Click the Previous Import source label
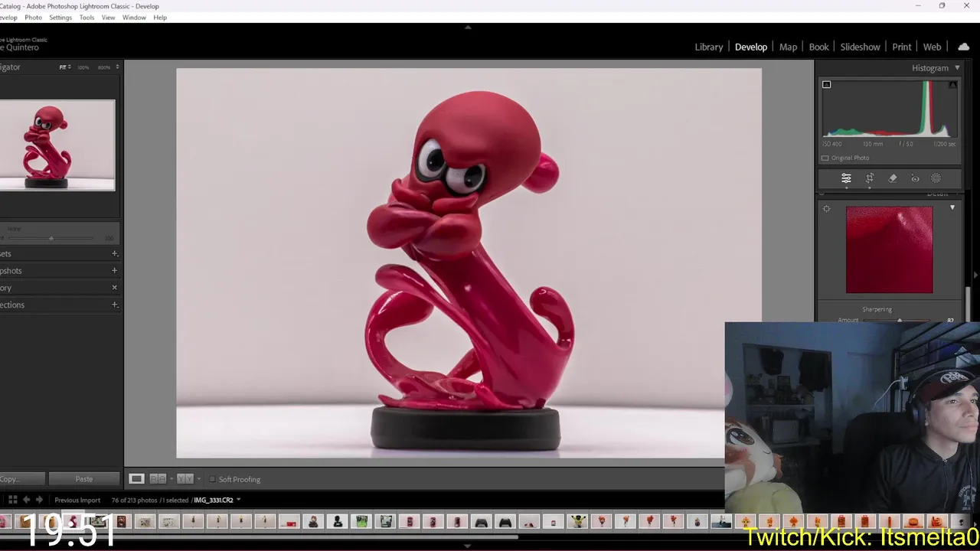 (77, 500)
